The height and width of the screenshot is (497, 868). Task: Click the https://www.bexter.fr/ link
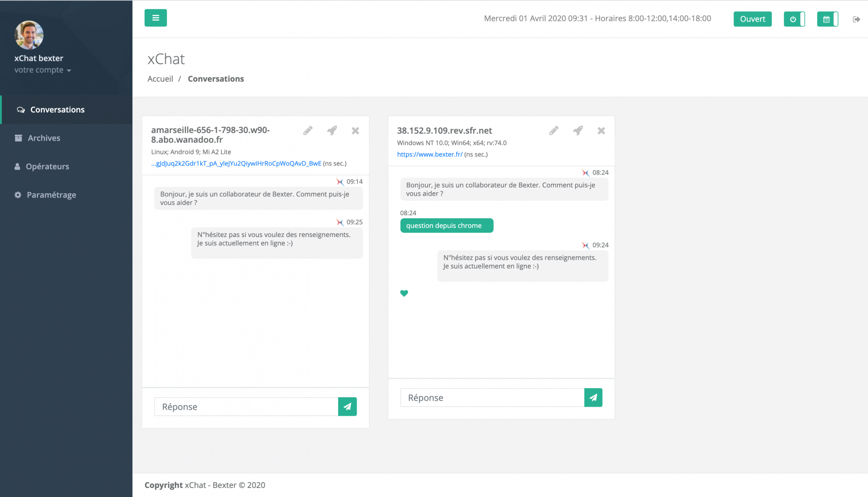[429, 154]
